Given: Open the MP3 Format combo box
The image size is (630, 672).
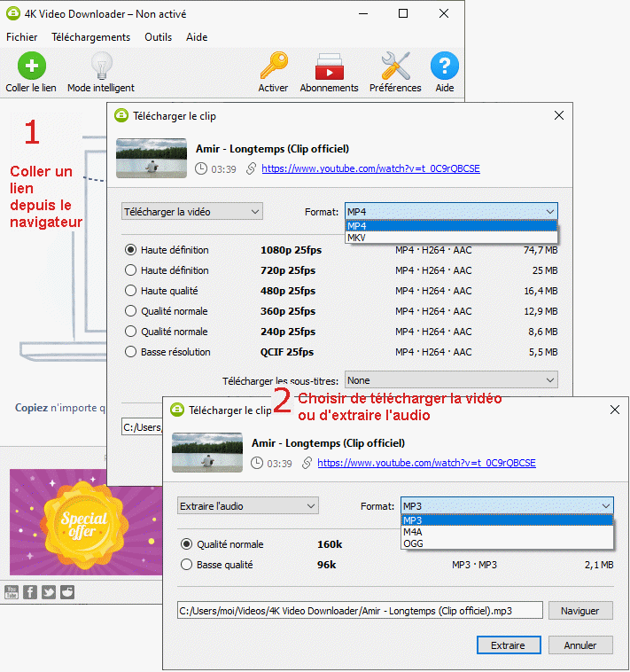Looking at the screenshot, I should [x=507, y=506].
